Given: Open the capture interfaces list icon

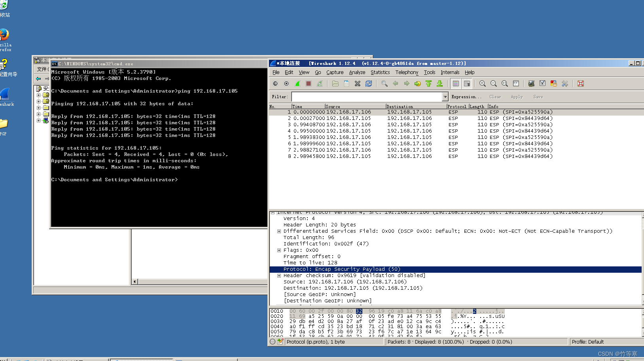Looking at the screenshot, I should [275, 84].
